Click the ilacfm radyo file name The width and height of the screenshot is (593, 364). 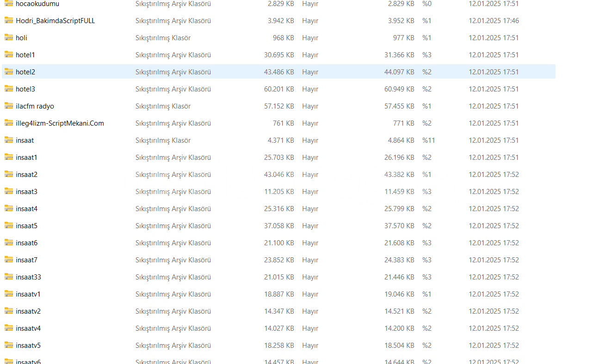point(35,106)
